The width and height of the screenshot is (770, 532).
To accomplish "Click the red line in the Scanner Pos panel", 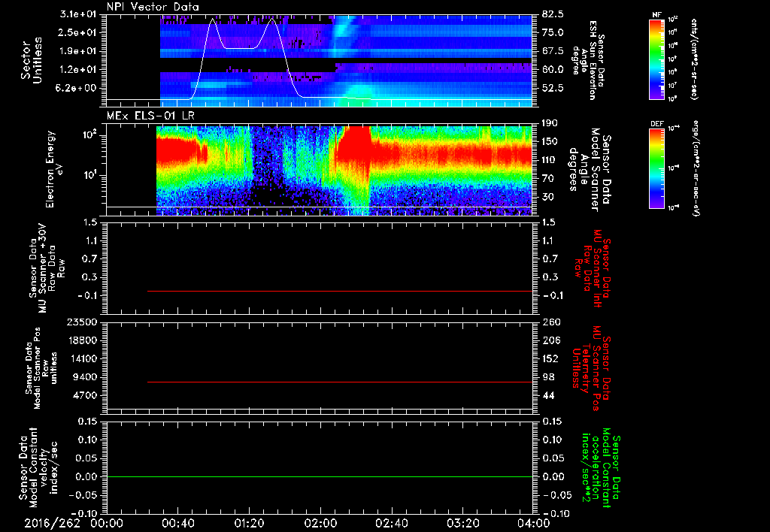I will pyautogui.click(x=340, y=382).
